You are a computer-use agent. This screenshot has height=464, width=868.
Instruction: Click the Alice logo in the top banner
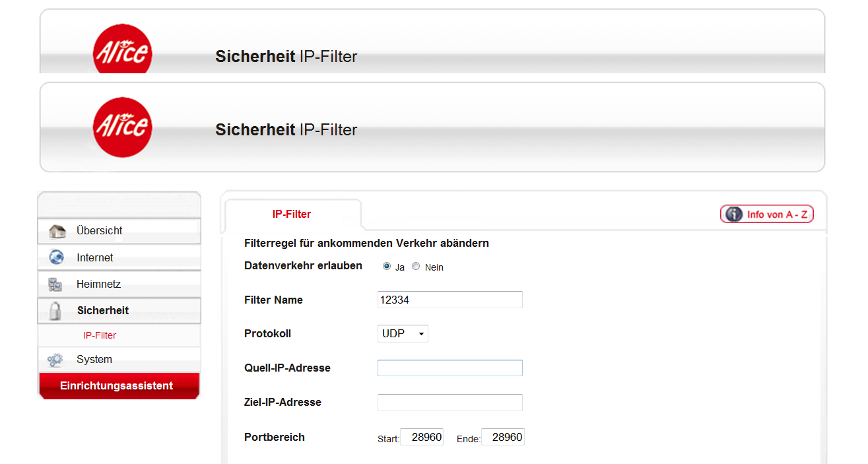click(123, 51)
